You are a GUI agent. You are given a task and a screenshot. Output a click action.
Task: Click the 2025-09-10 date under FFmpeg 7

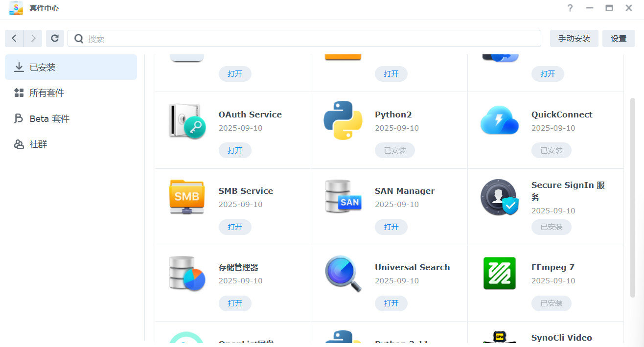(553, 281)
